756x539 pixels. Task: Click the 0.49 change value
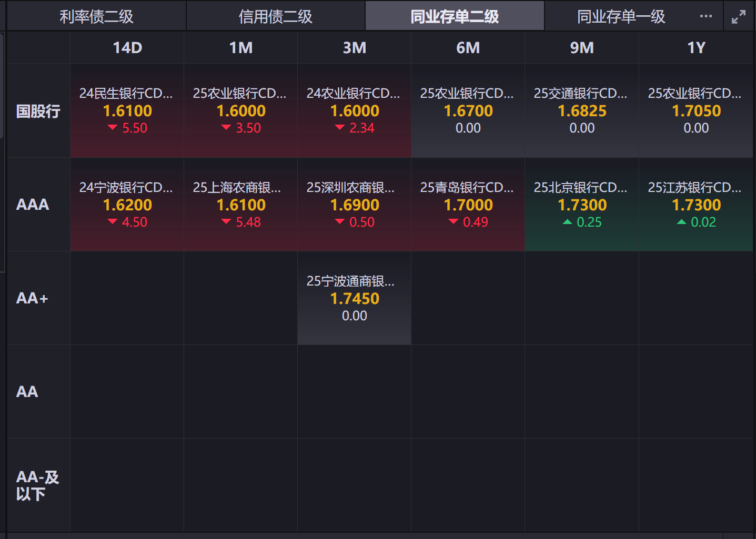click(x=476, y=222)
